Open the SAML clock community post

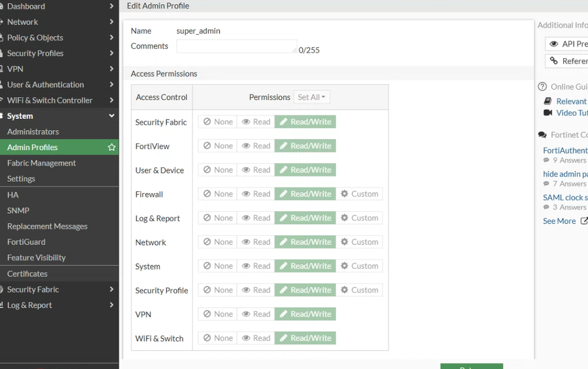point(565,197)
